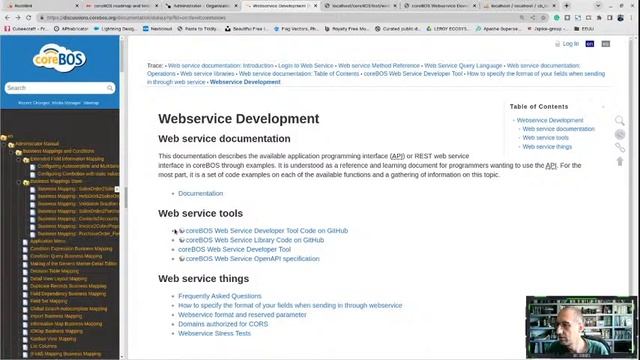Click the document icon beside Log In
The image size is (640, 360).
(x=557, y=44)
